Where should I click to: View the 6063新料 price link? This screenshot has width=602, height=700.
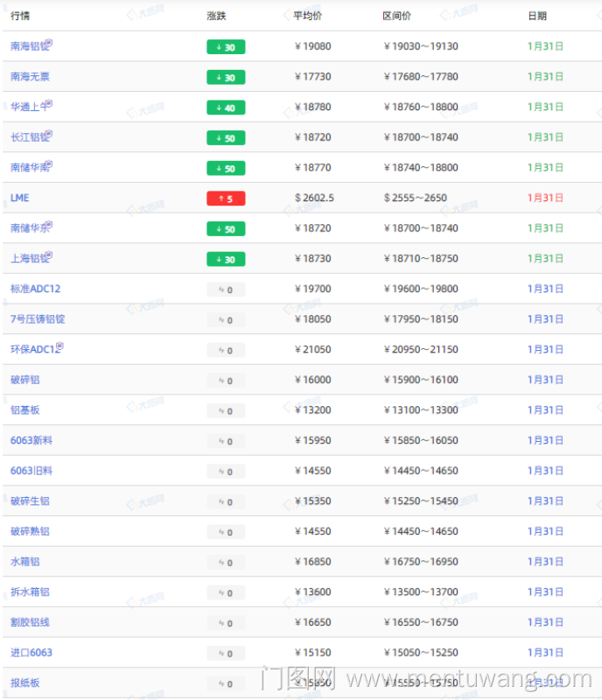[x=31, y=440]
